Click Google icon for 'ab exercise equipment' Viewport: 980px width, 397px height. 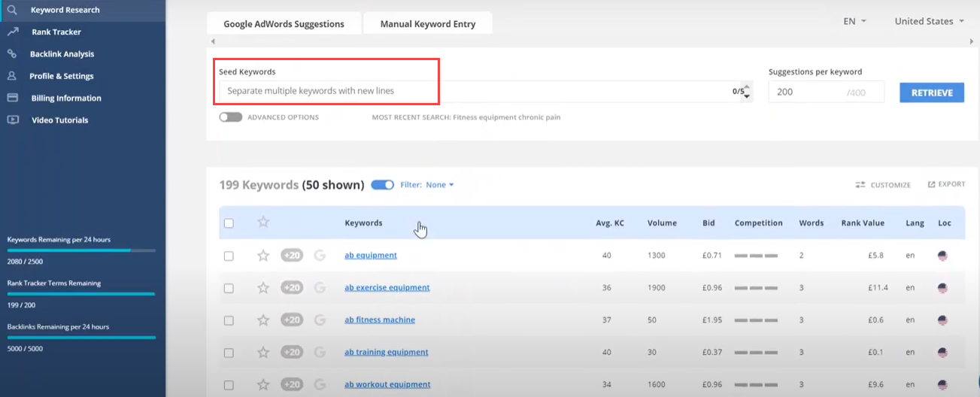[x=320, y=288]
